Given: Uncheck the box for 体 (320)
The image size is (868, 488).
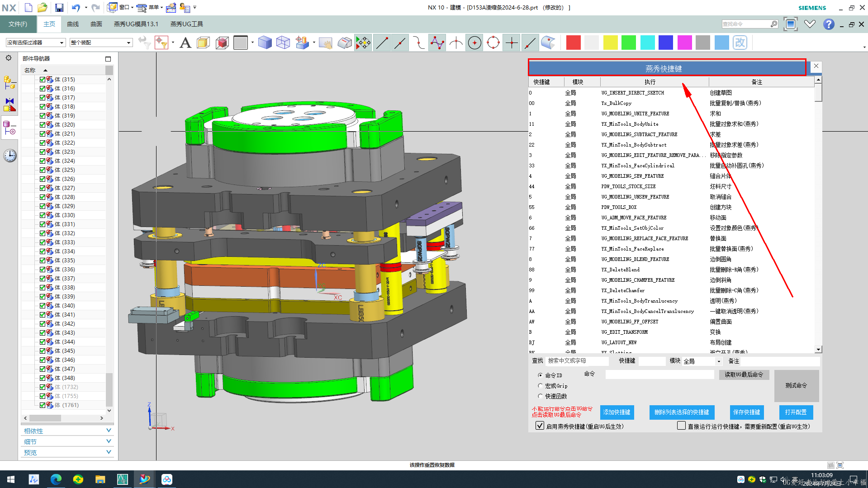Looking at the screenshot, I should [x=43, y=124].
